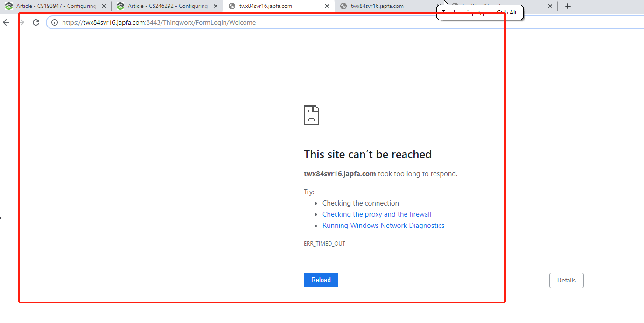Select the second twx84svr16.japfa.com tab
The image size is (644, 323).
coord(378,6)
